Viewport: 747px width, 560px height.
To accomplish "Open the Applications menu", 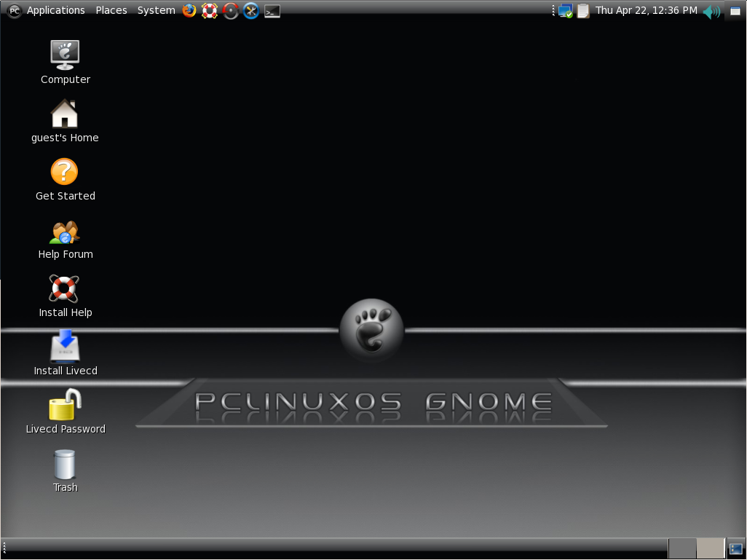I will [56, 10].
